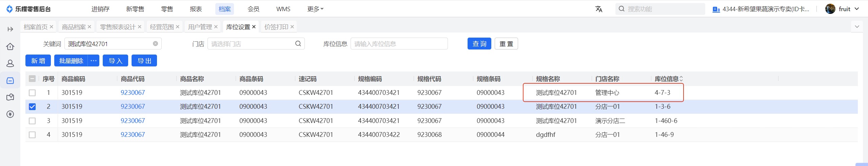Open the 报表 menu

click(x=196, y=9)
